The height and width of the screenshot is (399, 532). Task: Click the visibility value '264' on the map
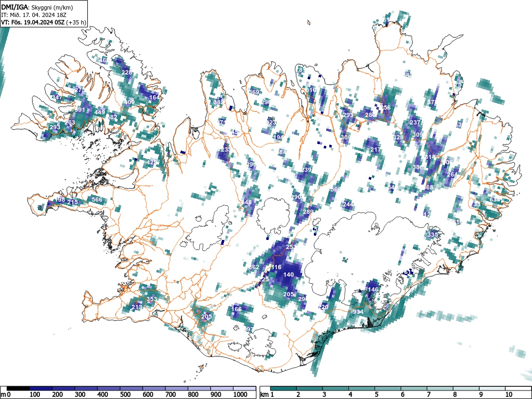point(452,174)
